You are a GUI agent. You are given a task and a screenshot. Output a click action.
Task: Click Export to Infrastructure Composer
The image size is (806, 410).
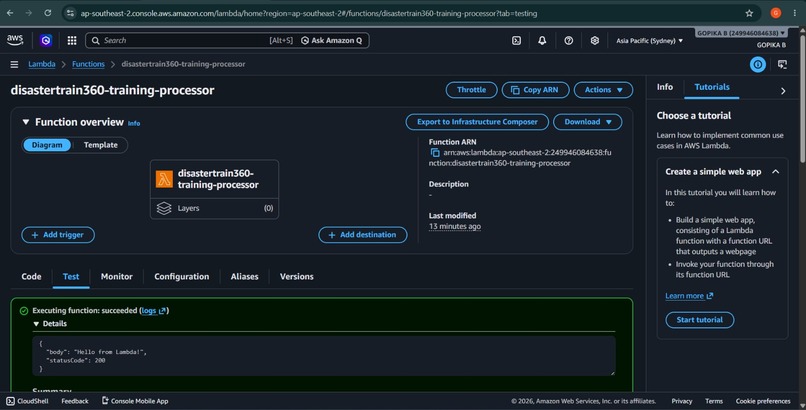pyautogui.click(x=477, y=122)
